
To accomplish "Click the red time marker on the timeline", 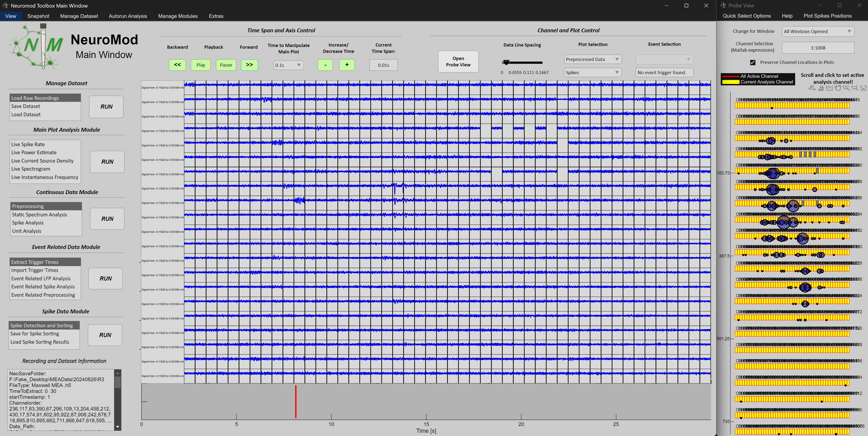I will (296, 401).
